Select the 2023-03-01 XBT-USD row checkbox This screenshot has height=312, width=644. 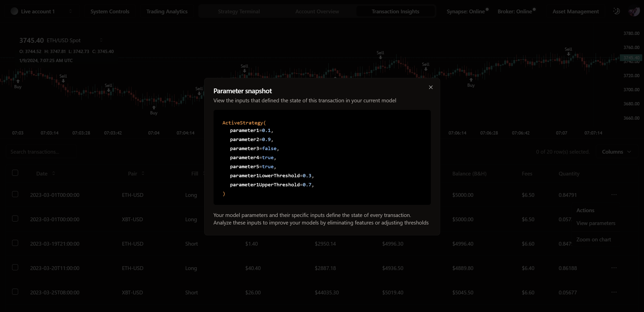click(x=15, y=219)
